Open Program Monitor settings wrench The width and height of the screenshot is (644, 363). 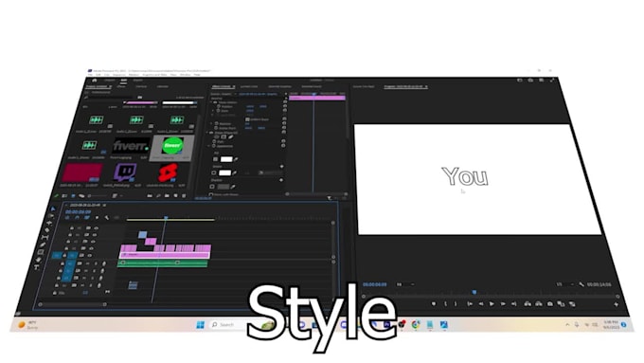pos(581,284)
